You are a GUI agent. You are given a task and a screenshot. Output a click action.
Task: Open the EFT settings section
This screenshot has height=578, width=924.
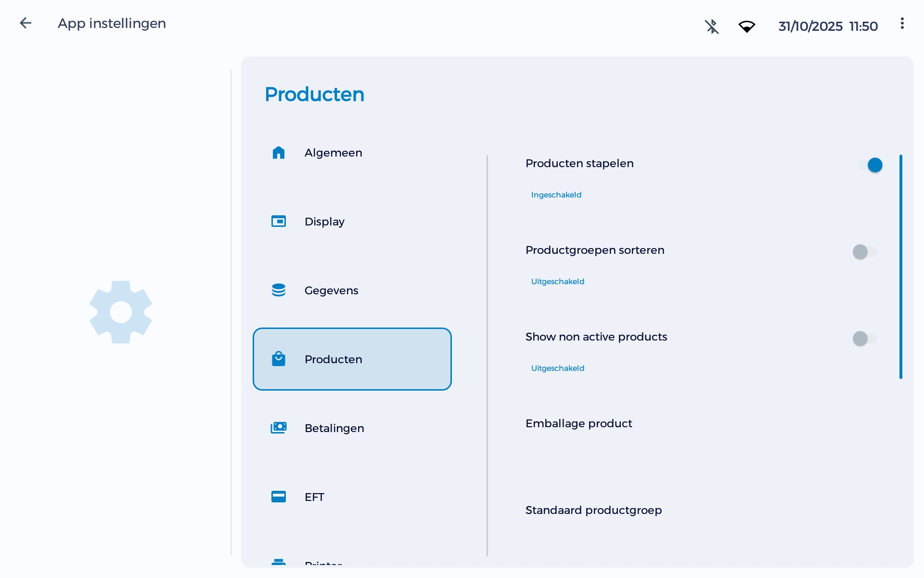tap(314, 497)
